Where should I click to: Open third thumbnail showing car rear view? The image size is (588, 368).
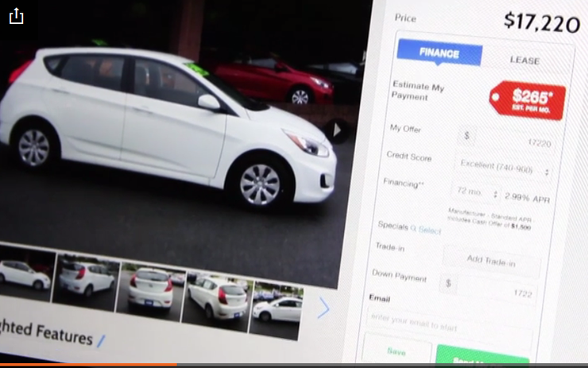coord(151,292)
